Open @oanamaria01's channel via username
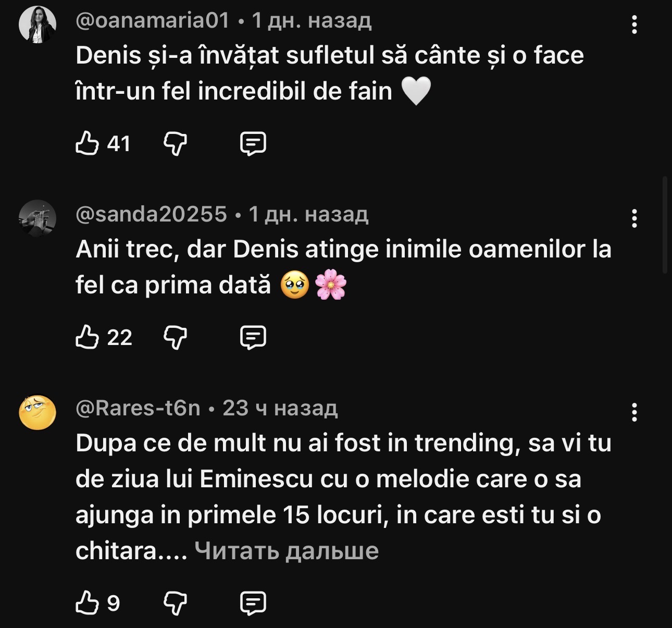This screenshot has height=628, width=672. click(152, 20)
